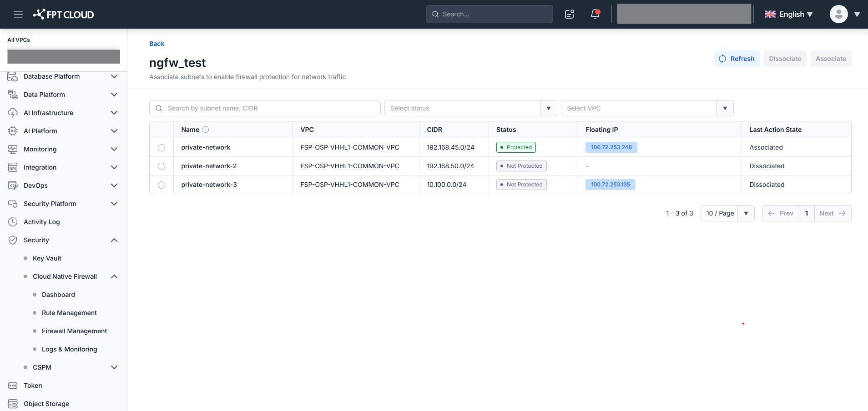Open the feedback notes icon in header
This screenshot has height=411, width=868.
[x=570, y=14]
